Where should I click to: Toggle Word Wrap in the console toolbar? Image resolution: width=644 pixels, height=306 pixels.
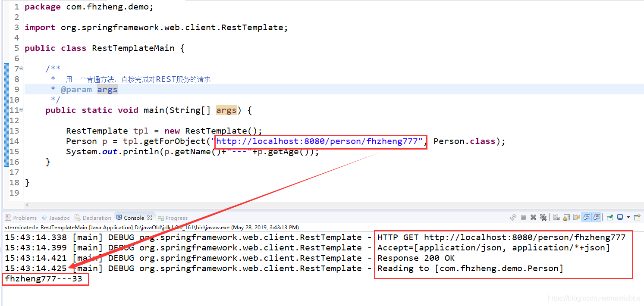point(577,217)
